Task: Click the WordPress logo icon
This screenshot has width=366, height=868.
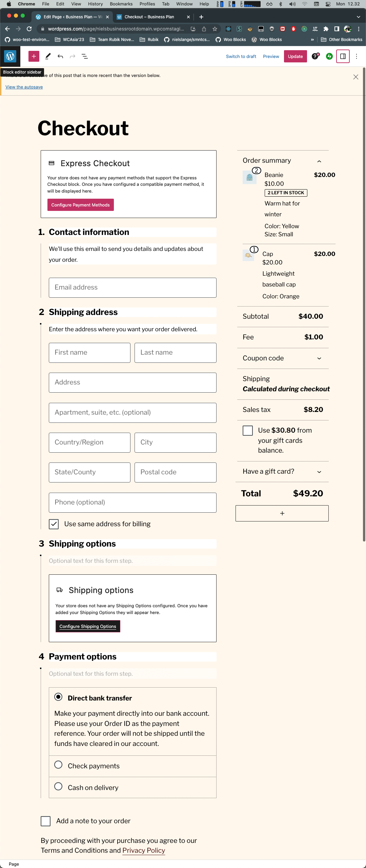Action: [x=10, y=56]
